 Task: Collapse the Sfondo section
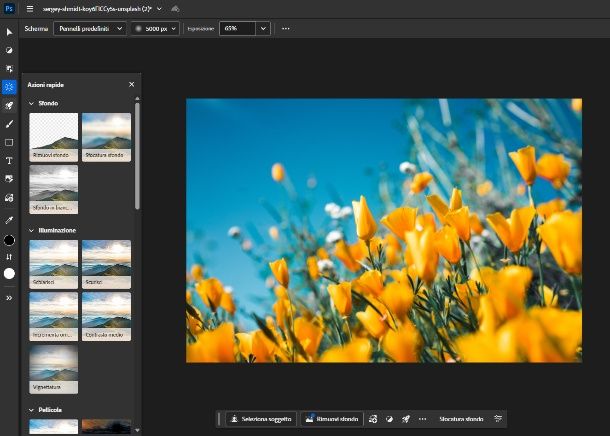click(x=32, y=103)
